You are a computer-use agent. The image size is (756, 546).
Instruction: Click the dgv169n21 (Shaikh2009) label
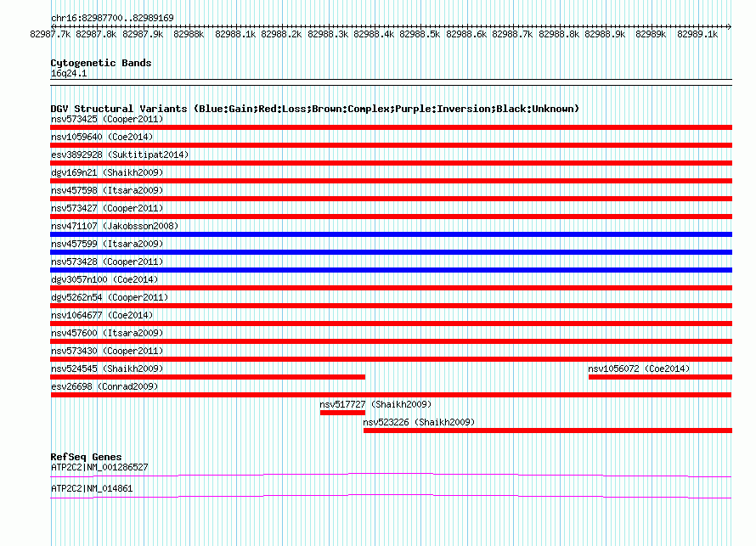pos(107,172)
